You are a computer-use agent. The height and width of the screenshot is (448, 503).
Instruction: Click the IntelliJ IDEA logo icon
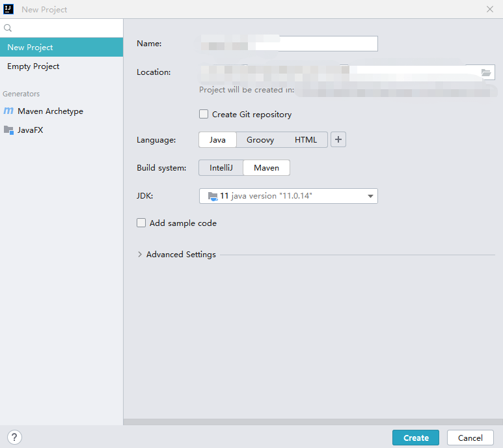pyautogui.click(x=8, y=9)
